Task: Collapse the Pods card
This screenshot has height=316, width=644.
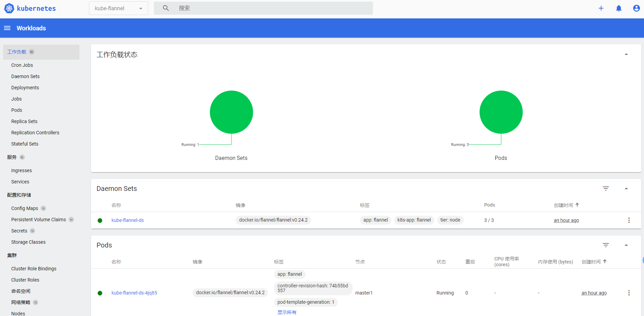Action: tap(626, 245)
